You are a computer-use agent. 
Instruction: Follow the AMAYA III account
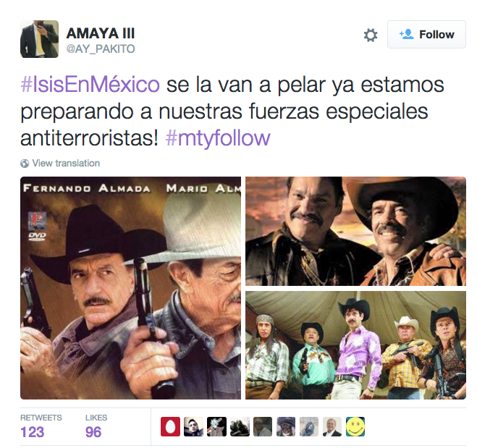(426, 34)
